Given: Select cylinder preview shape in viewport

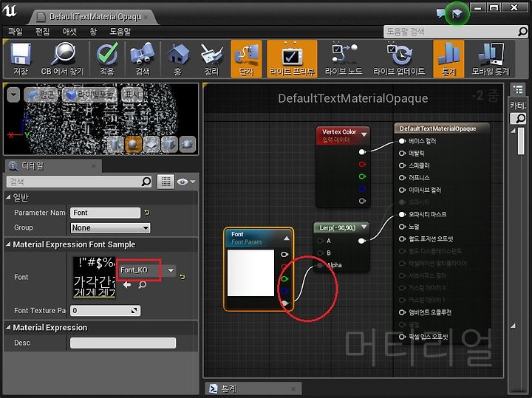Looking at the screenshot, I should 115,144.
